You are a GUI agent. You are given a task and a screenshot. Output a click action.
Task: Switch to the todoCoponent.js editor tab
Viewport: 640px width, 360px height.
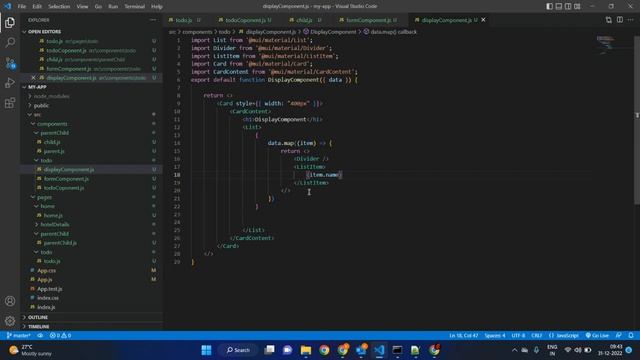(245, 20)
